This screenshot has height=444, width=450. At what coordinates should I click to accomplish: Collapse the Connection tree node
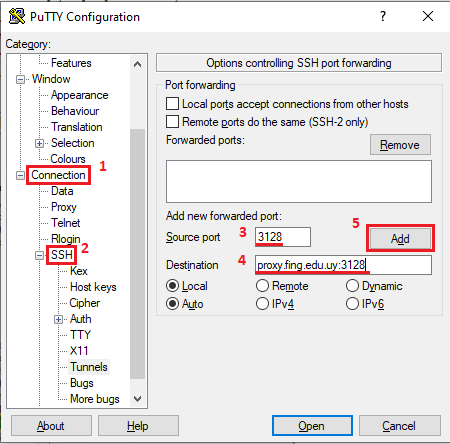[21, 175]
